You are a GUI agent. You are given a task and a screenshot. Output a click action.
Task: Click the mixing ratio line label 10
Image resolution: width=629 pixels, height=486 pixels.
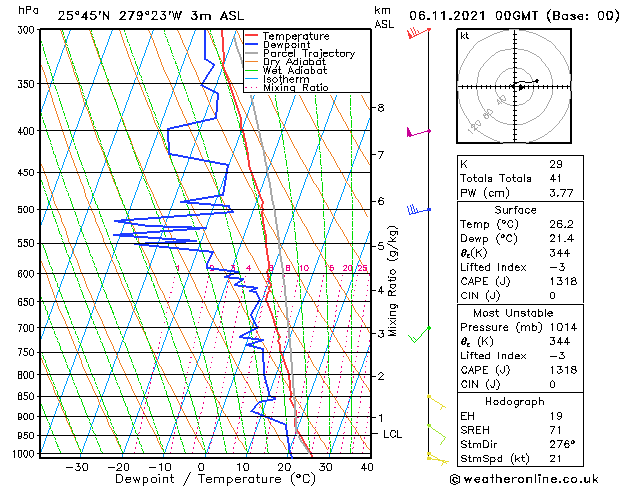(304, 268)
